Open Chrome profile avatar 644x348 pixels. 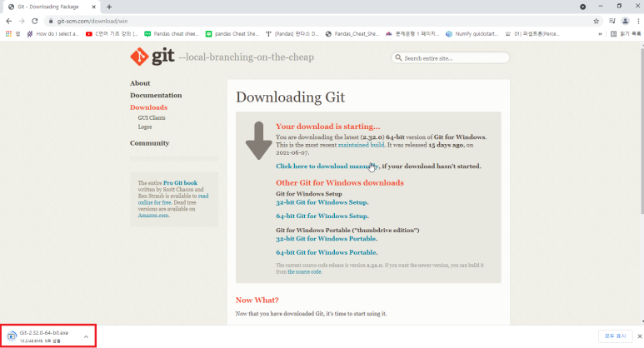click(x=625, y=21)
